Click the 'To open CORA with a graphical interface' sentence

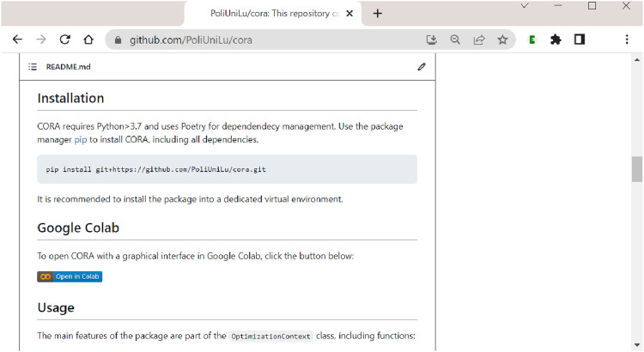point(196,256)
